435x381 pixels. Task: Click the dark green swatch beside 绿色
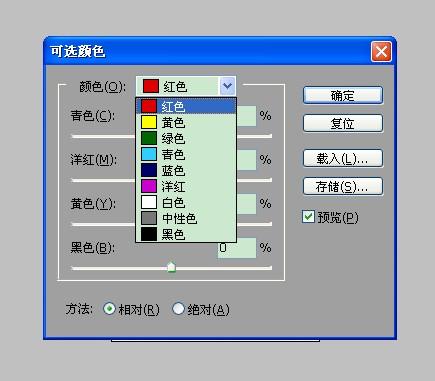click(x=149, y=138)
